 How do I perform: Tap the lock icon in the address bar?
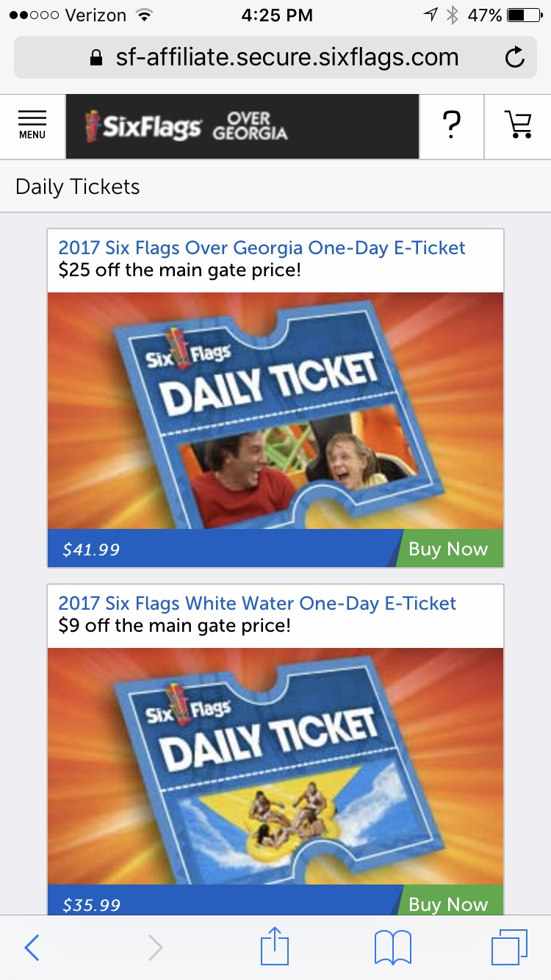point(96,58)
